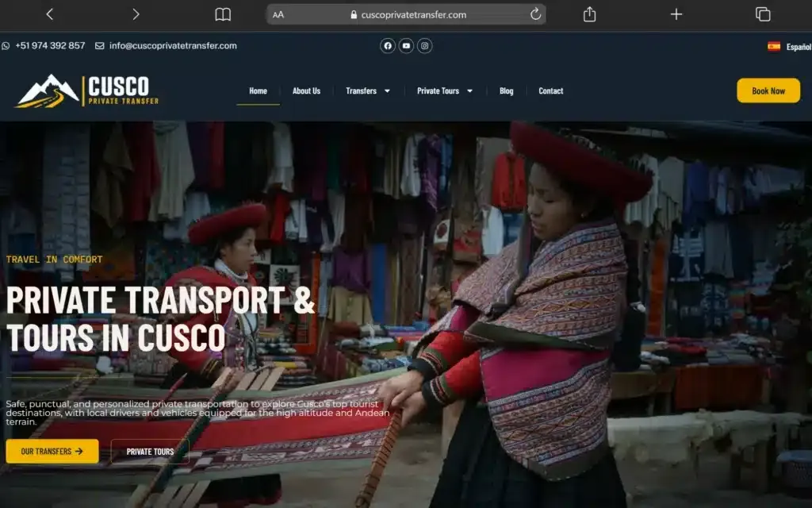
Task: Click the WhatsApp icon beside the phone number
Action: (x=6, y=45)
